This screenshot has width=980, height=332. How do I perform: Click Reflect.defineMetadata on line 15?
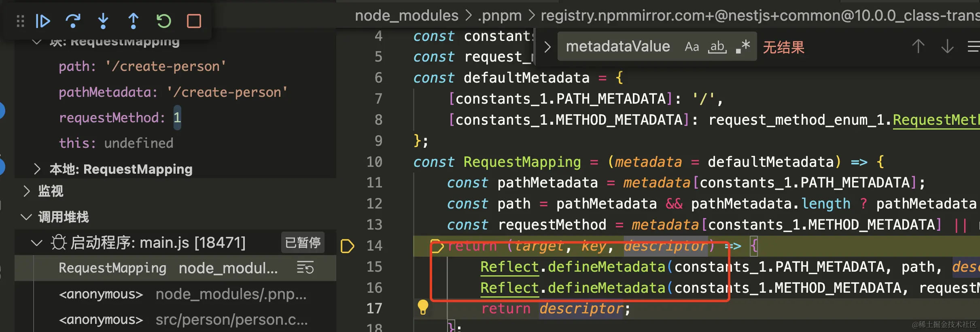pyautogui.click(x=573, y=267)
